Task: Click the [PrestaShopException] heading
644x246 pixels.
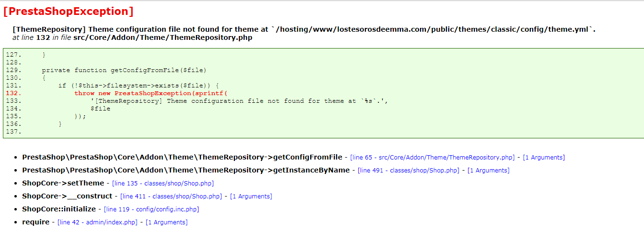Action: pyautogui.click(x=68, y=12)
